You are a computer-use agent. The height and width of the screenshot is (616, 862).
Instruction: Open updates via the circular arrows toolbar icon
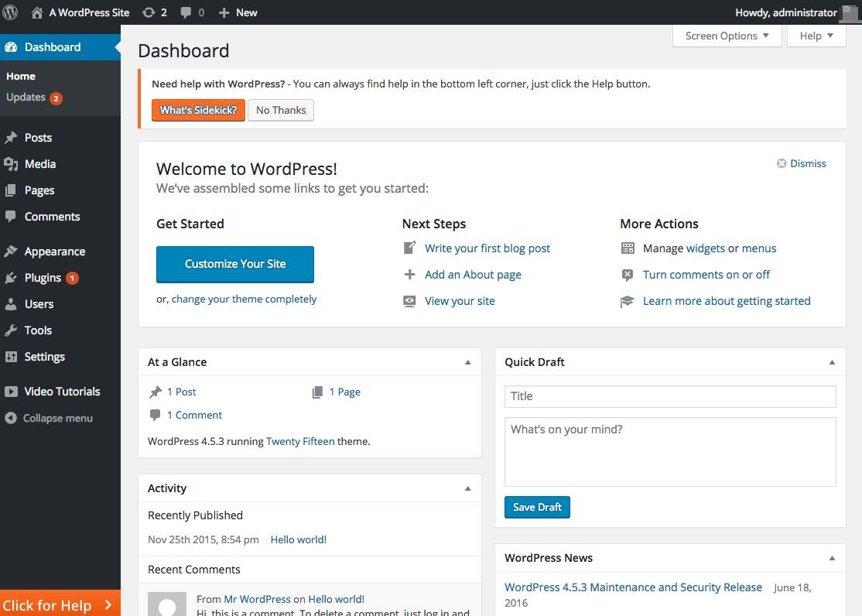point(148,12)
